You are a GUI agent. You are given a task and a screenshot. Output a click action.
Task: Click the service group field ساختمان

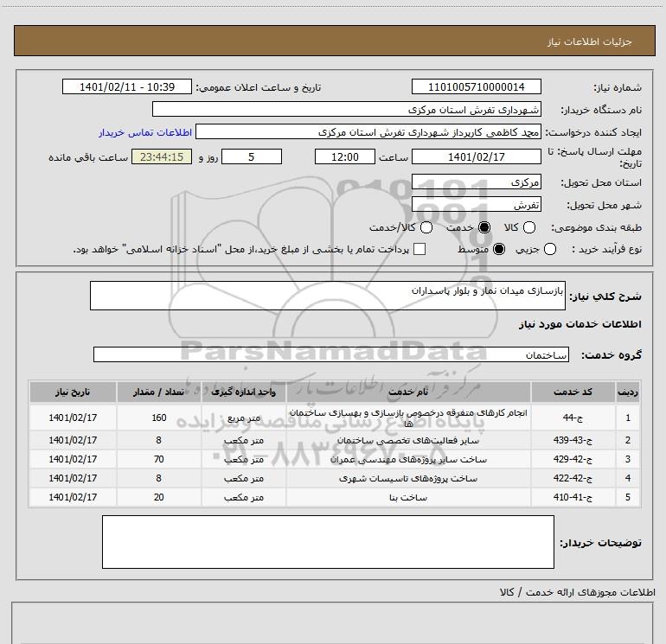click(x=331, y=354)
